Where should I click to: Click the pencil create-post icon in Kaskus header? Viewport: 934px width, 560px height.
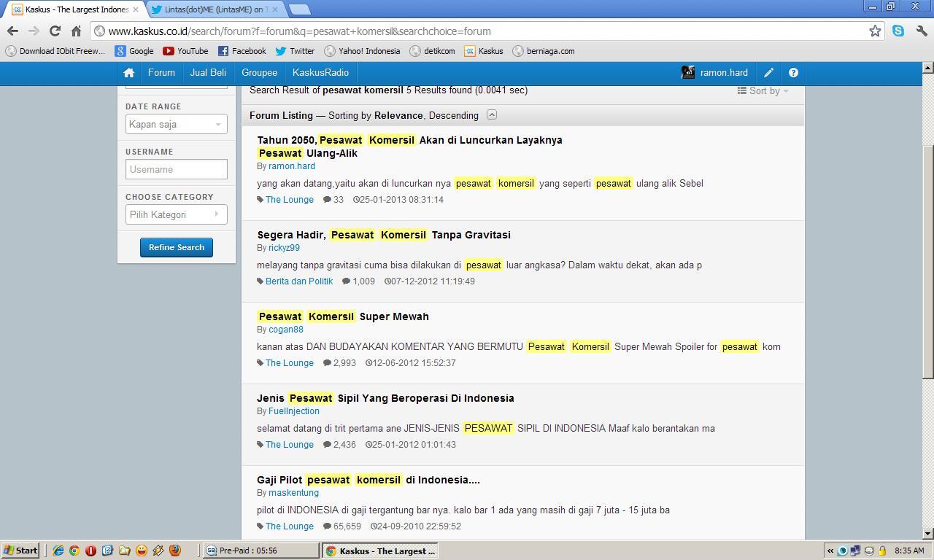tap(768, 73)
